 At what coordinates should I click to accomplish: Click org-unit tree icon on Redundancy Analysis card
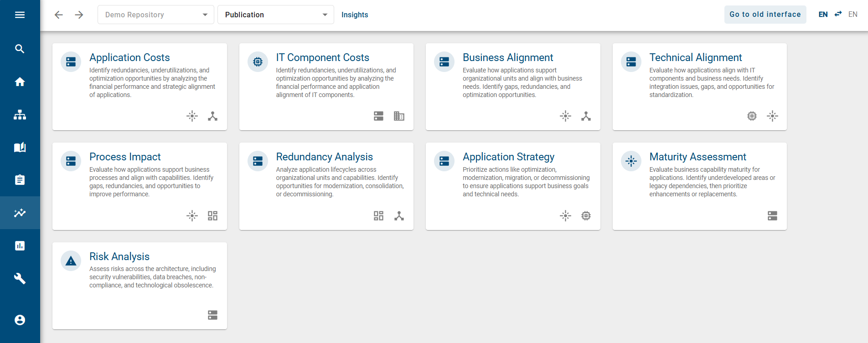coord(399,216)
